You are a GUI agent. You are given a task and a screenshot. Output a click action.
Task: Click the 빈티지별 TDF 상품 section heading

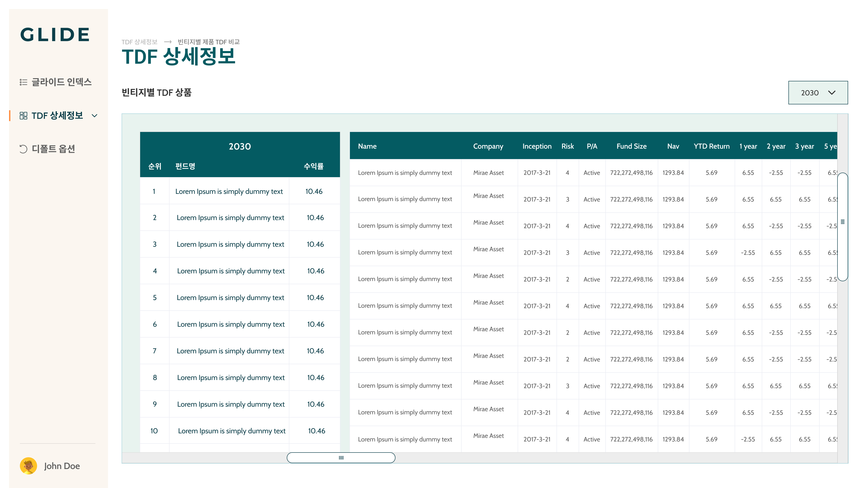coord(156,93)
